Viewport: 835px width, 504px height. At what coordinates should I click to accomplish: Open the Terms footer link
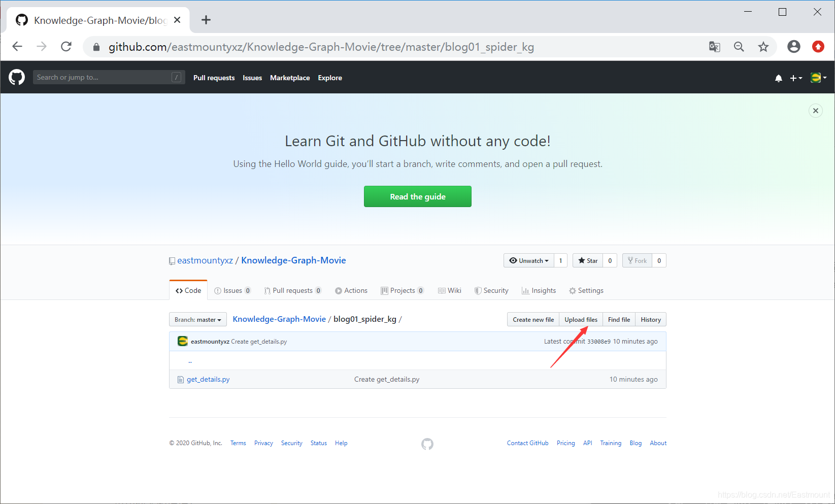point(238,443)
